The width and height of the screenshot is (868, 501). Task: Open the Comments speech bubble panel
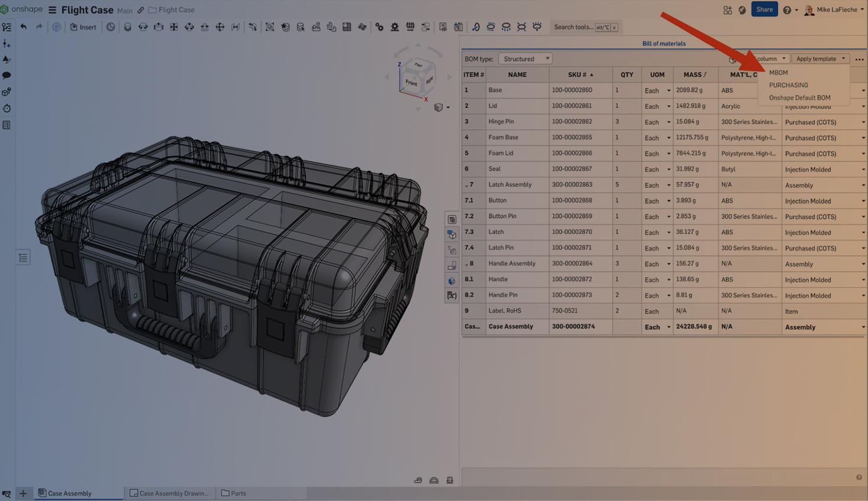point(6,76)
